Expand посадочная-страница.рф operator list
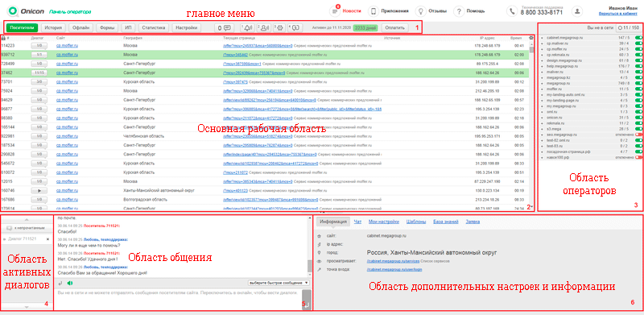 click(542, 151)
